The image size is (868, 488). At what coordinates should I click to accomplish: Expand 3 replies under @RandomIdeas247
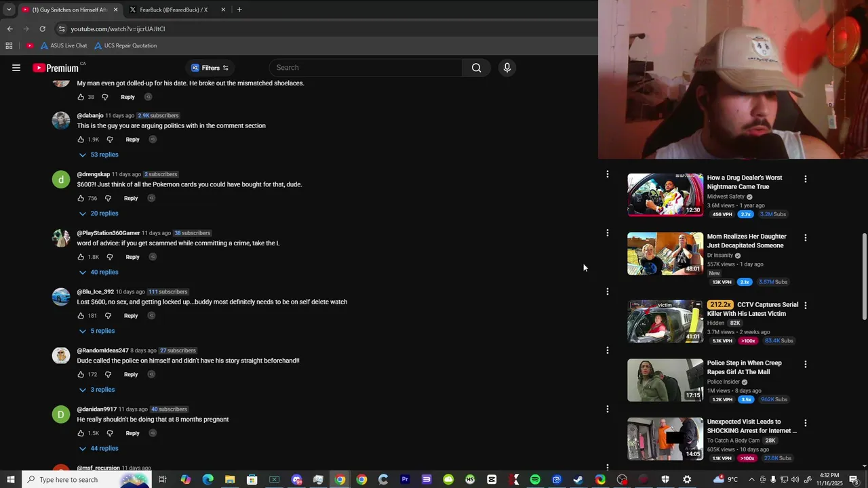coord(96,390)
